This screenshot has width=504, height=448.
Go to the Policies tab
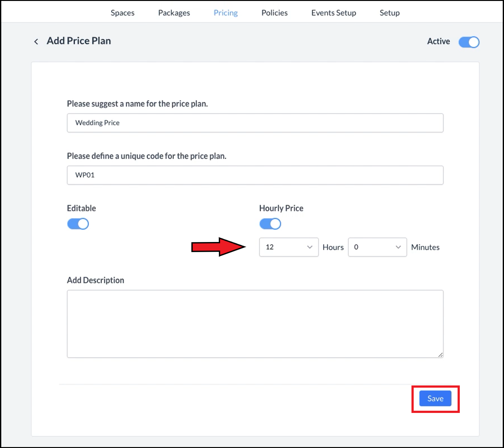point(274,13)
